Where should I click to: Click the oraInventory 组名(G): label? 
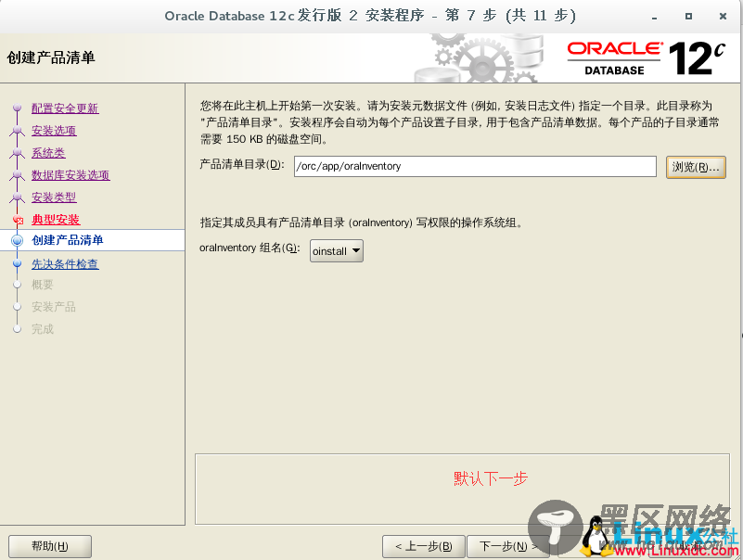tap(250, 248)
